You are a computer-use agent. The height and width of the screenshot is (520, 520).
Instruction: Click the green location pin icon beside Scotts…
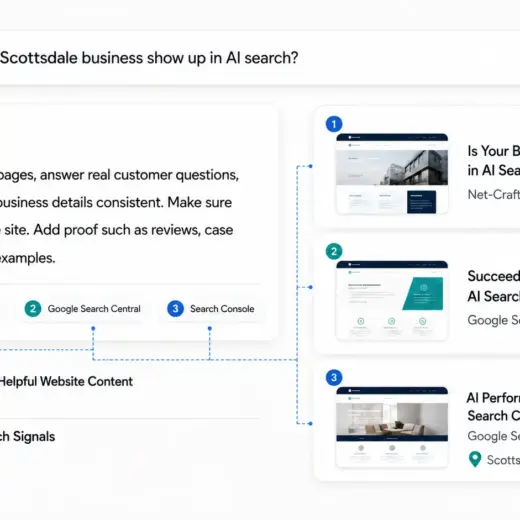pos(475,459)
